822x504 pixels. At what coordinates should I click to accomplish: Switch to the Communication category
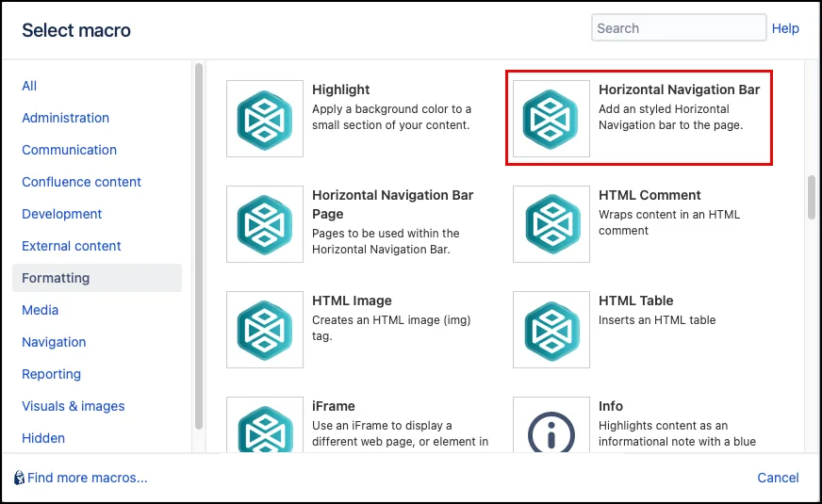tap(69, 150)
